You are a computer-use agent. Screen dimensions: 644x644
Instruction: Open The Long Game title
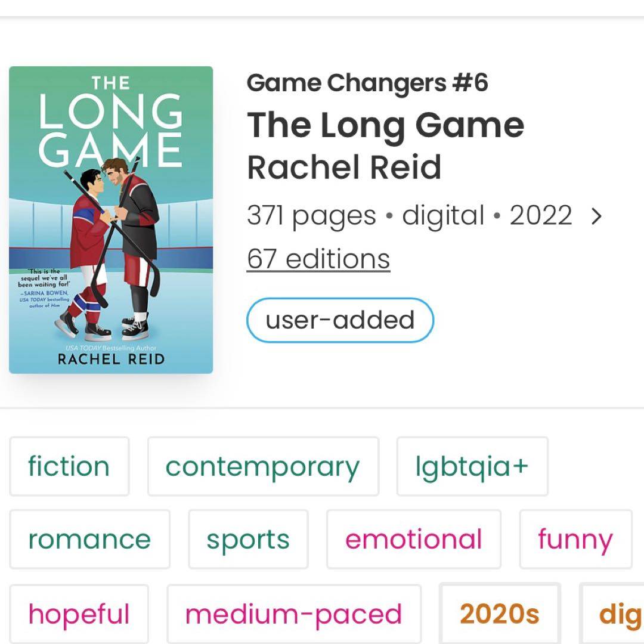pyautogui.click(x=385, y=125)
